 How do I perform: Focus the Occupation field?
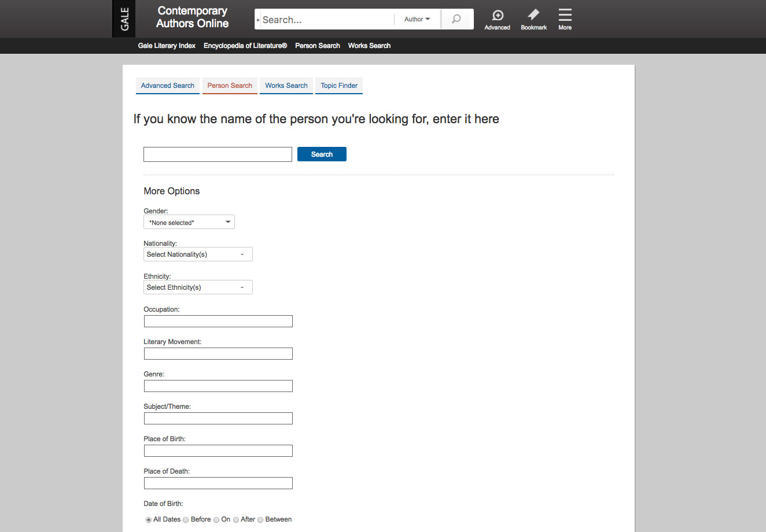(218, 321)
